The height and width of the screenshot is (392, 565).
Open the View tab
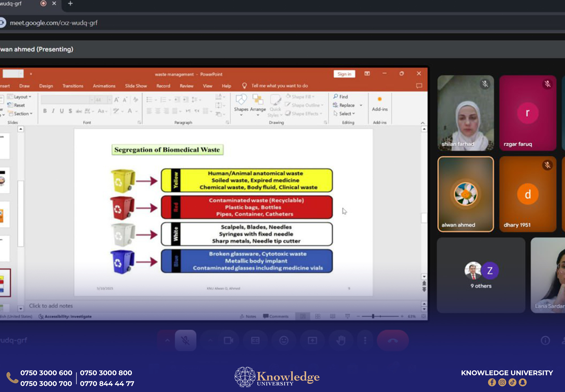point(207,86)
